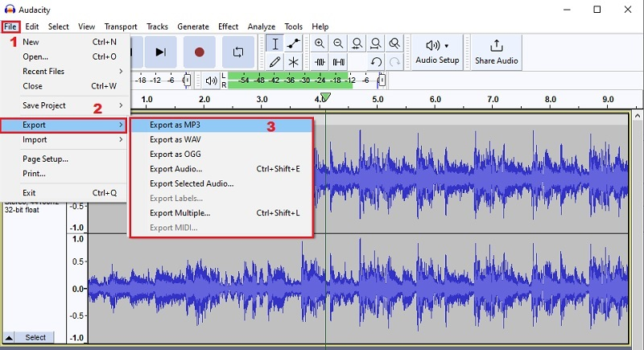Click the Zoom In magnifier

click(x=319, y=43)
